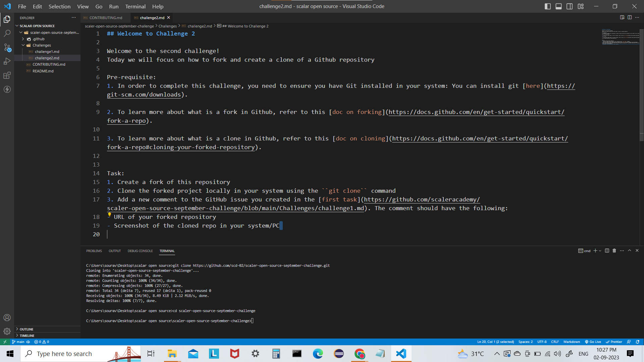Collapse the Challenges folder
The image size is (644, 362).
pyautogui.click(x=23, y=45)
